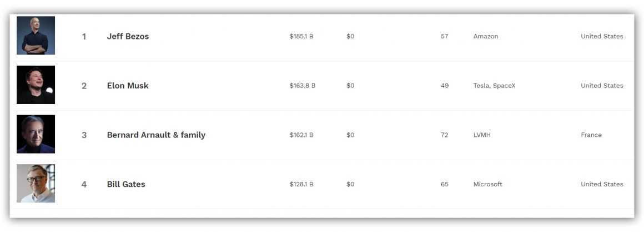Viewport: 644px width, 232px height.
Task: Select age value 49 in Elon Musk row
Action: point(445,86)
